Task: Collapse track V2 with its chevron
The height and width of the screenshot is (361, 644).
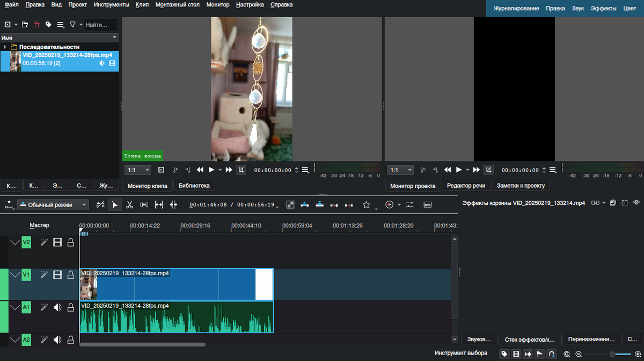Action: [x=14, y=243]
